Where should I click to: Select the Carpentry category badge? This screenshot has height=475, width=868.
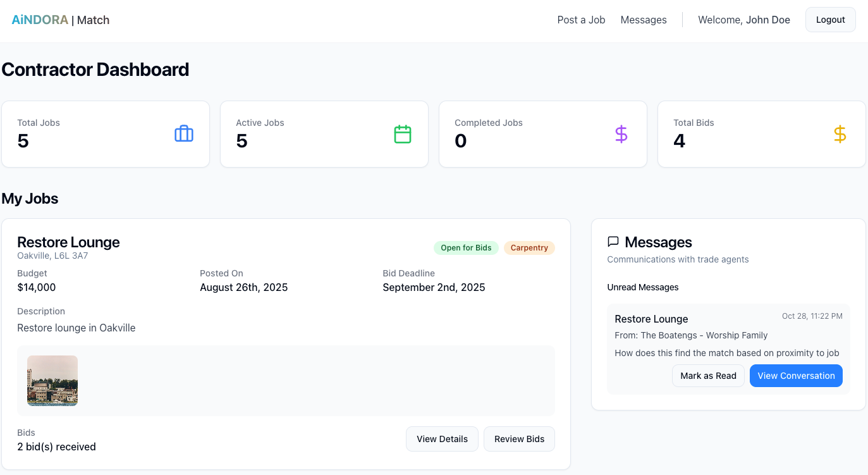pyautogui.click(x=529, y=247)
